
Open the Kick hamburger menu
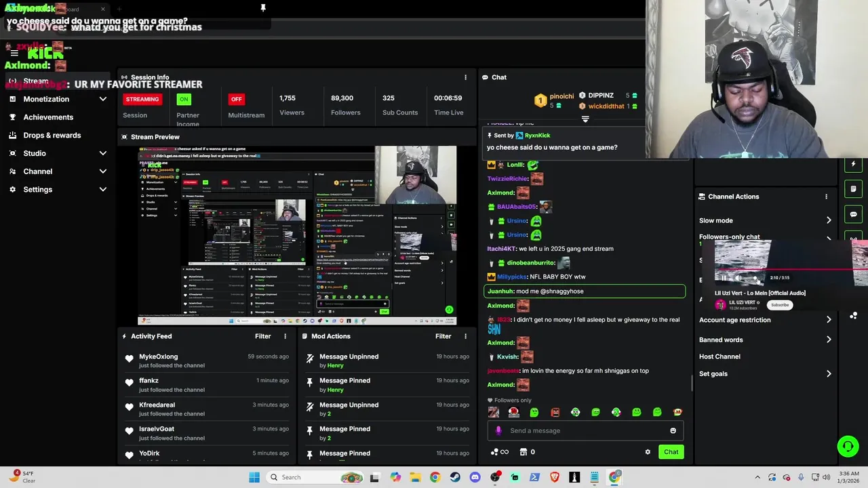(14, 53)
